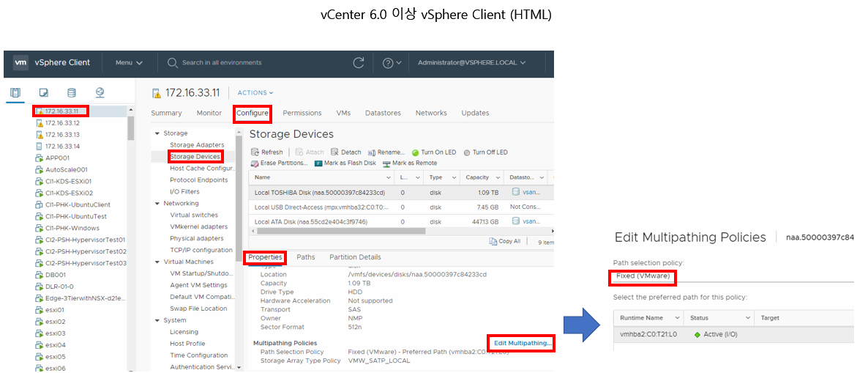Open Runtime Name column dropdown
This screenshot has height=373, width=868.
tap(677, 318)
